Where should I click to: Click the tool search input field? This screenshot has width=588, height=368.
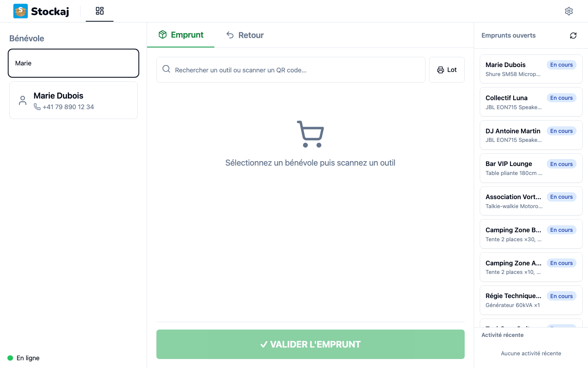(291, 70)
